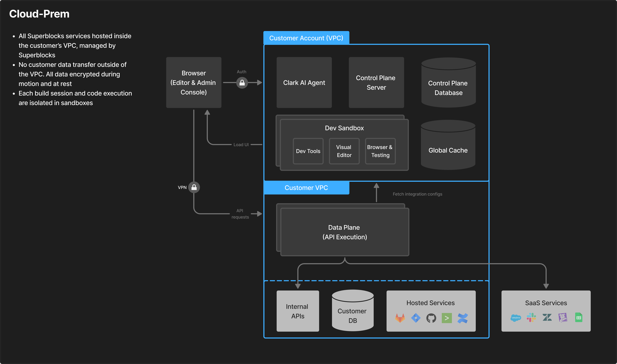Select the Customer Account (VPC) tab label

[306, 38]
